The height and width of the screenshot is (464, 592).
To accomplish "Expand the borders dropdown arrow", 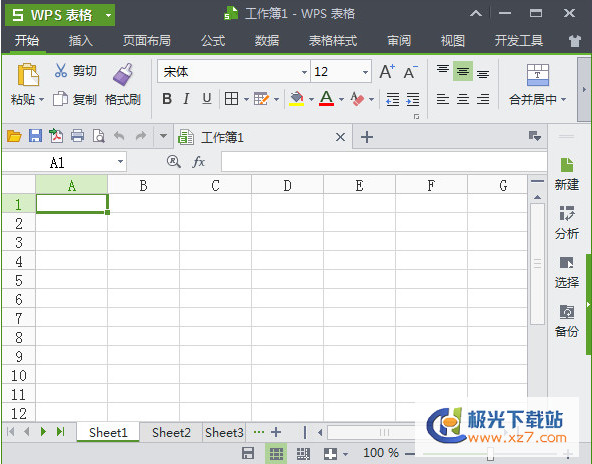I will point(246,100).
